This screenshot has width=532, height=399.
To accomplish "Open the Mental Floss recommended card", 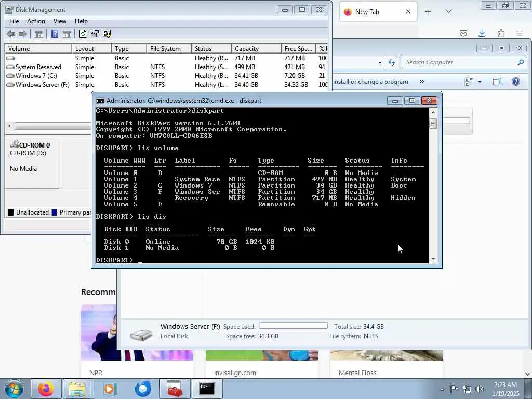I will point(386,364).
